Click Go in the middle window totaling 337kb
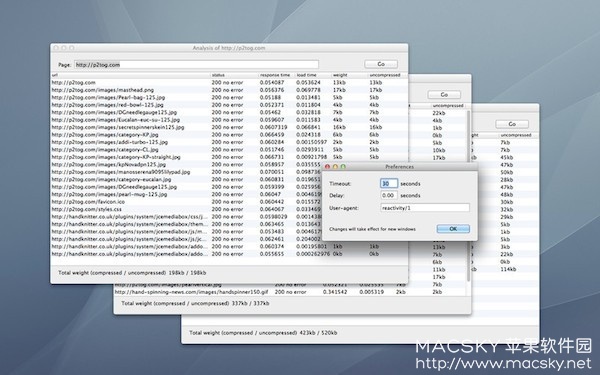Viewport: 600px width, 375px height. point(444,95)
